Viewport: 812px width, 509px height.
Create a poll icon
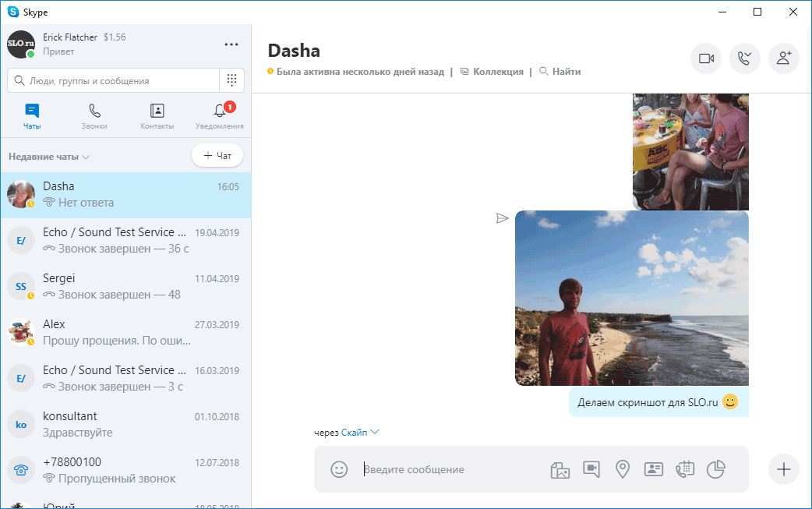(716, 470)
